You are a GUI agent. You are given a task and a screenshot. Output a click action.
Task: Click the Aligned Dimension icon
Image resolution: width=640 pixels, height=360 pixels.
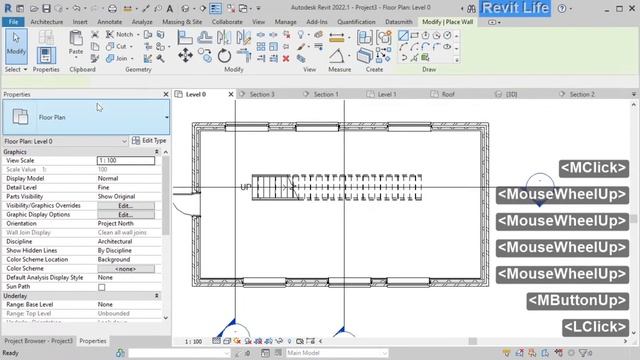pos(336,38)
